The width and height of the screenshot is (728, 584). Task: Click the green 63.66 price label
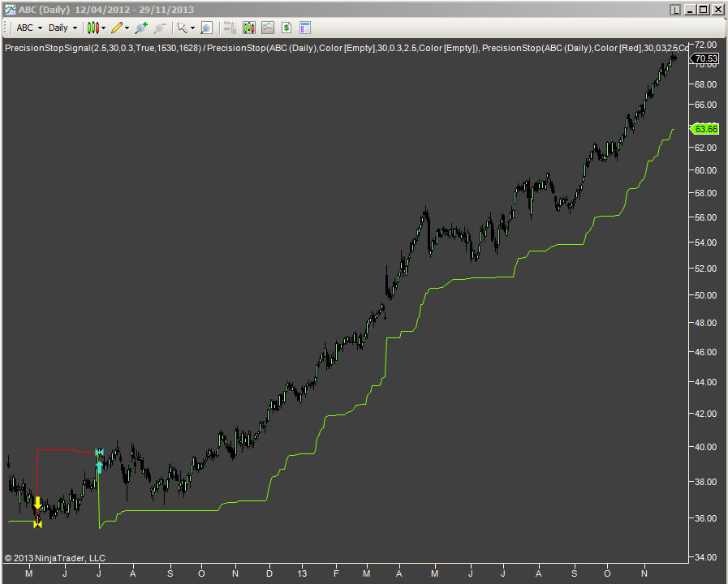click(704, 128)
